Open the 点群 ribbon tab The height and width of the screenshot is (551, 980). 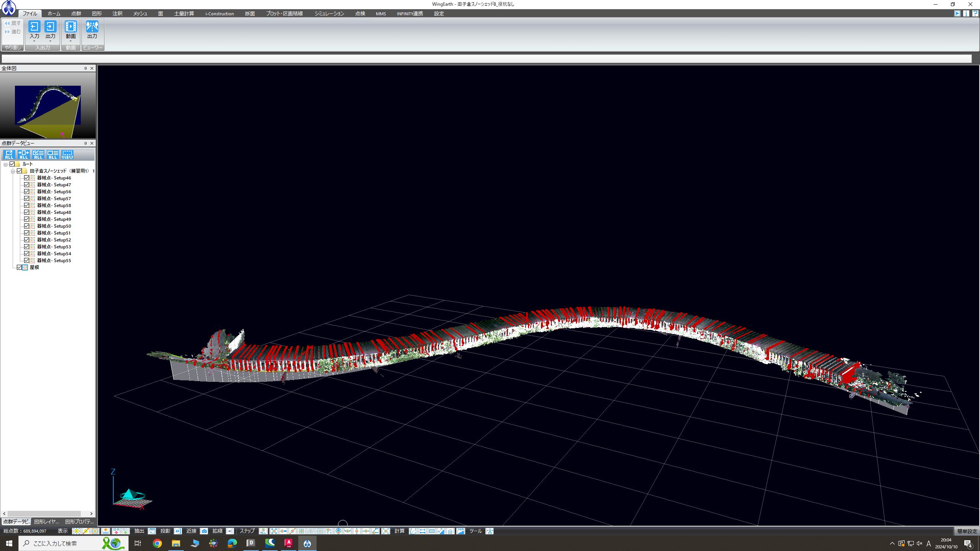click(76, 13)
